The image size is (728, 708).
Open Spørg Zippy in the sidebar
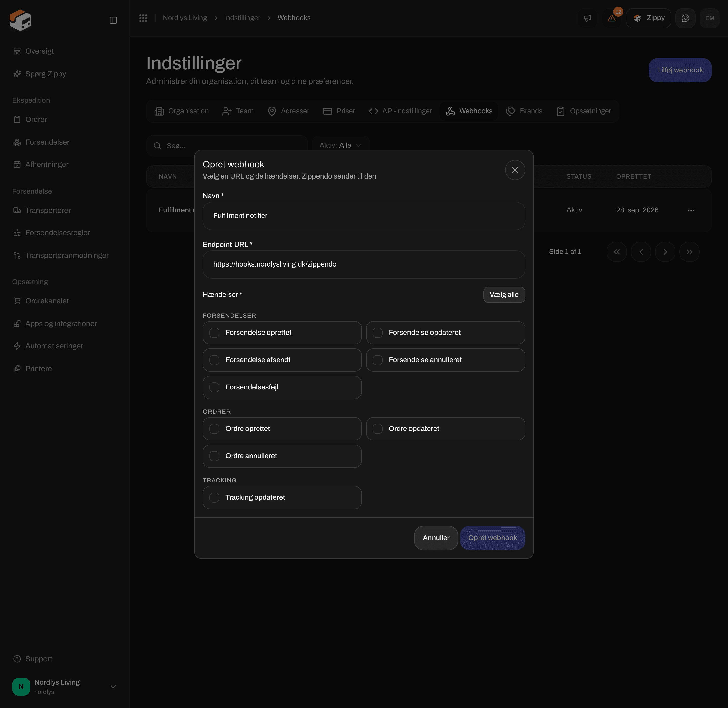(39, 74)
